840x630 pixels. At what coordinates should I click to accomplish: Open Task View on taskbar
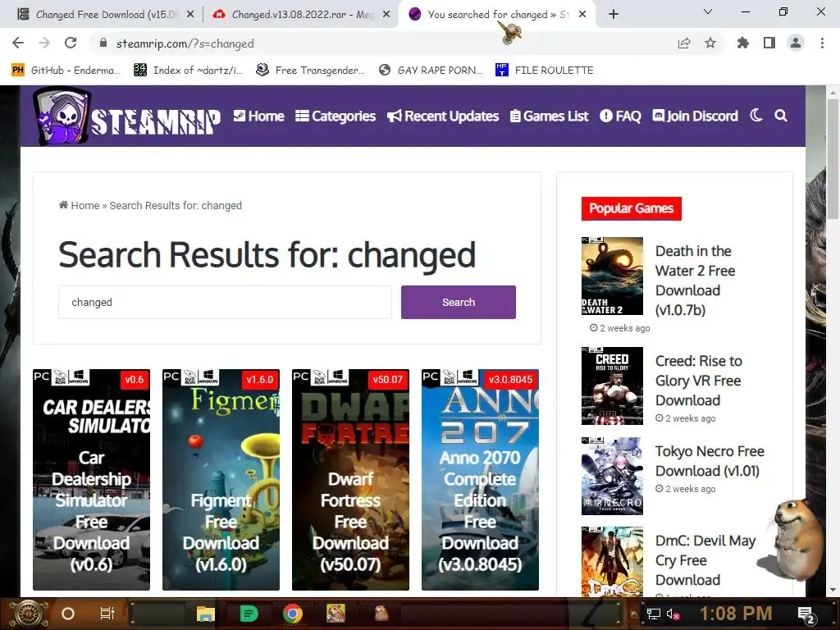(x=107, y=614)
